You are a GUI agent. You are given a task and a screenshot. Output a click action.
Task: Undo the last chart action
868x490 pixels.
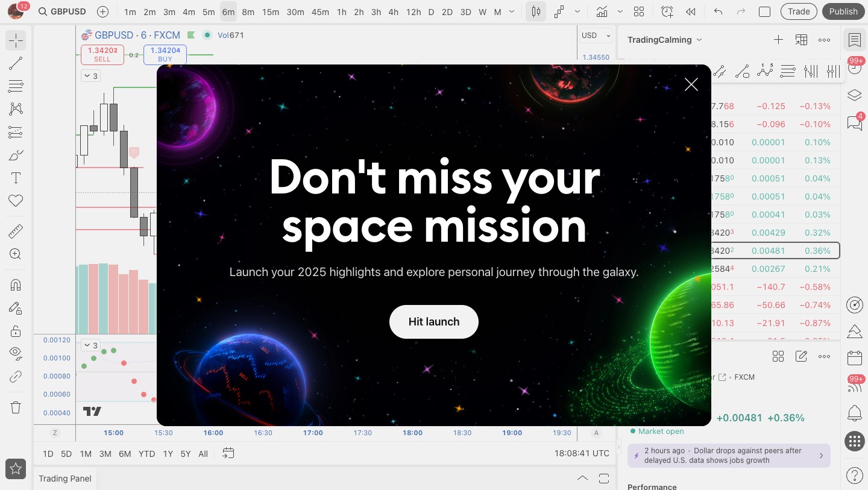click(x=718, y=11)
